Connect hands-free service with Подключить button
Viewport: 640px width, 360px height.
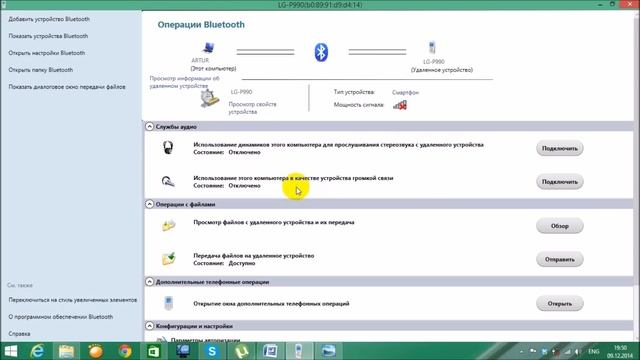(x=560, y=182)
